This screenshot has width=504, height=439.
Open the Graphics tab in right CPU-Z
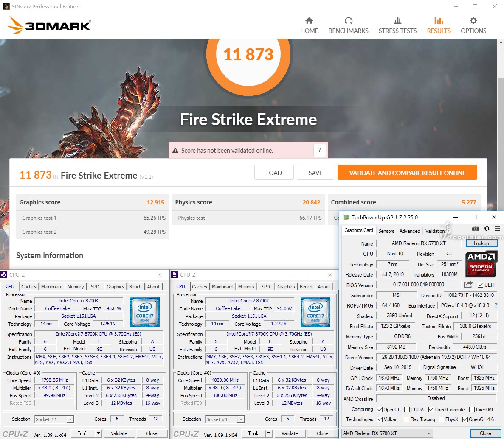[286, 286]
